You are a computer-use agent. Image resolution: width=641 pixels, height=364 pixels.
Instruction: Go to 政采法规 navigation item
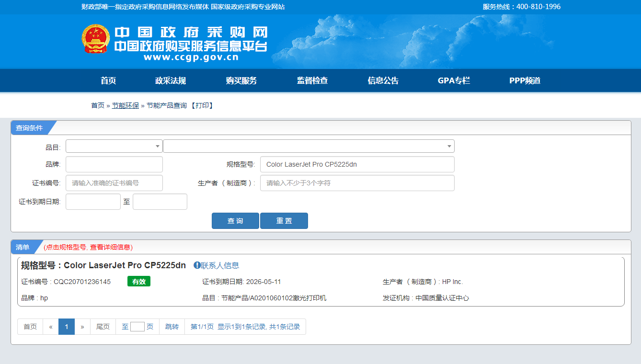171,80
